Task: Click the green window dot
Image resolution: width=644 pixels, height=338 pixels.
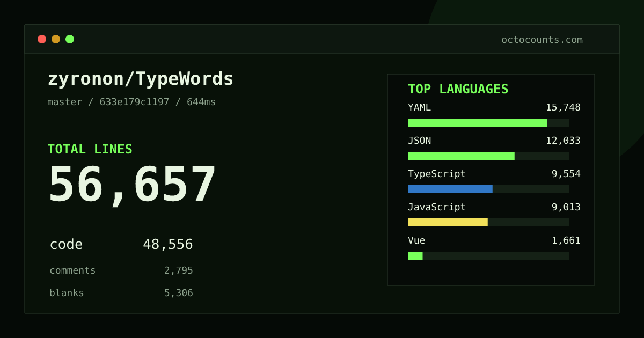Action: (70, 39)
